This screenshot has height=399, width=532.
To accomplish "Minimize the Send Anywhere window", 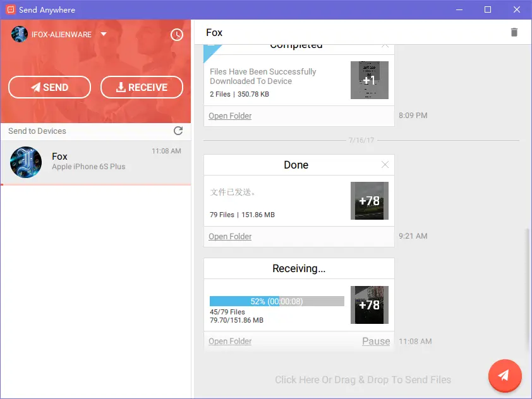I will (459, 9).
